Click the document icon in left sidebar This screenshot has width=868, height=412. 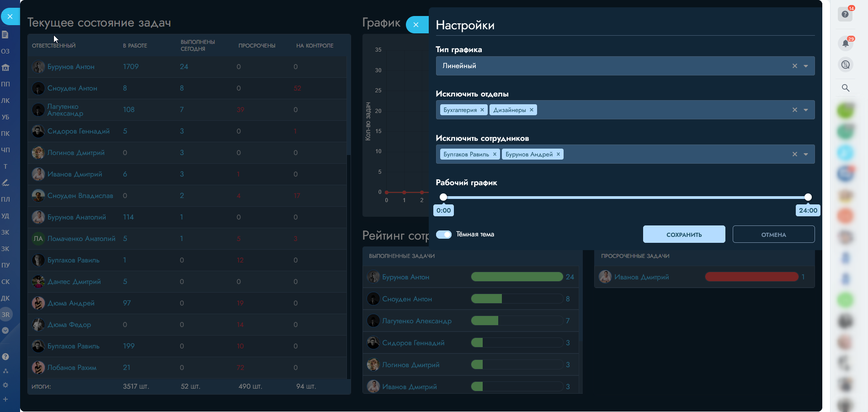[x=5, y=35]
